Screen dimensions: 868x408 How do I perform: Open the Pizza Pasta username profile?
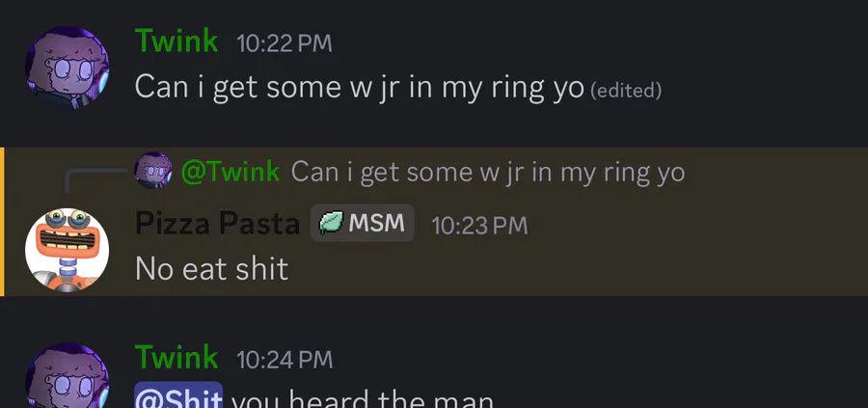[x=217, y=224]
